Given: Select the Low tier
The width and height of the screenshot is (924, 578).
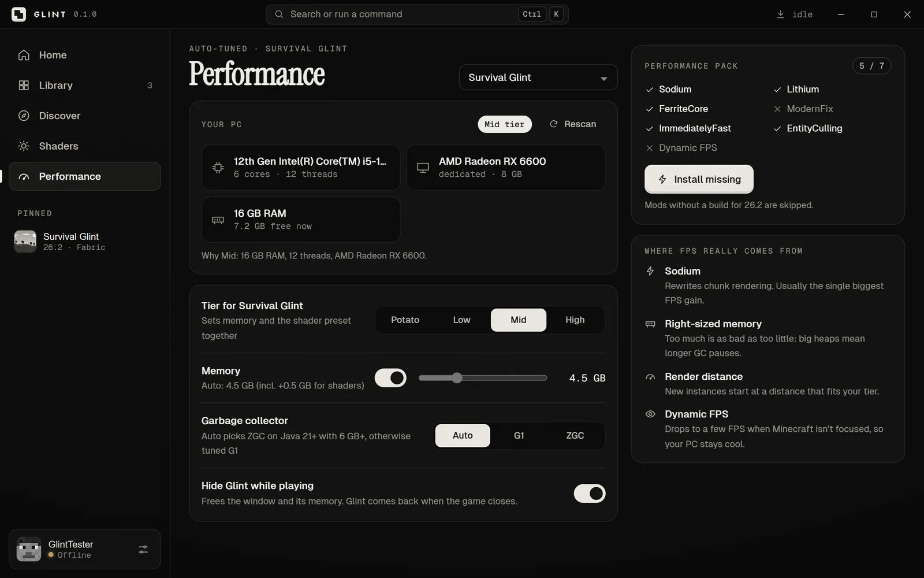Looking at the screenshot, I should tap(461, 320).
